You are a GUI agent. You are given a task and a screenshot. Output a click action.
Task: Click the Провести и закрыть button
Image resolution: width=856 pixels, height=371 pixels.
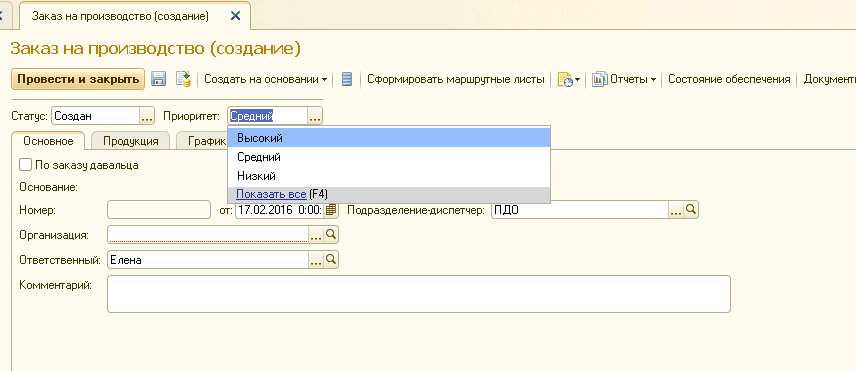point(78,79)
